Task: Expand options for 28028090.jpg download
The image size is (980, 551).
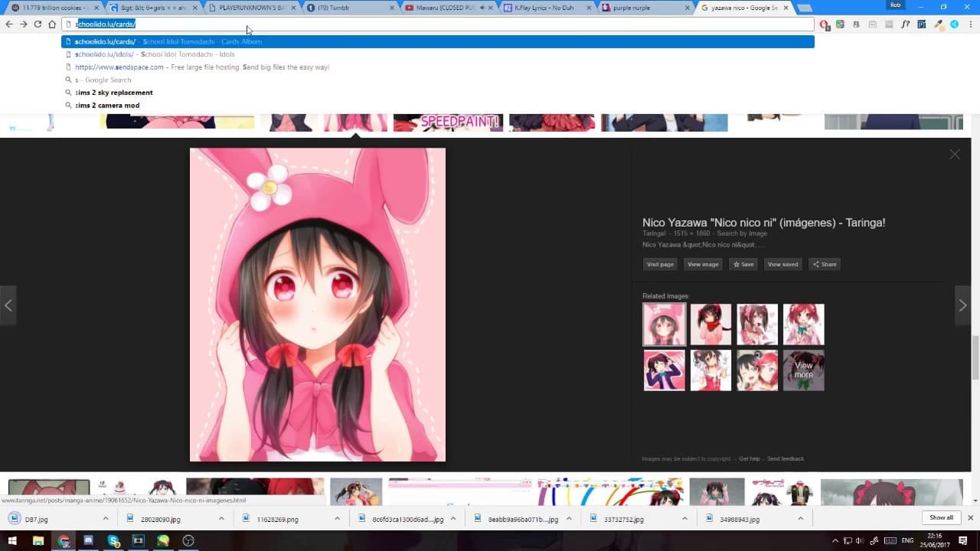Action: (x=221, y=518)
